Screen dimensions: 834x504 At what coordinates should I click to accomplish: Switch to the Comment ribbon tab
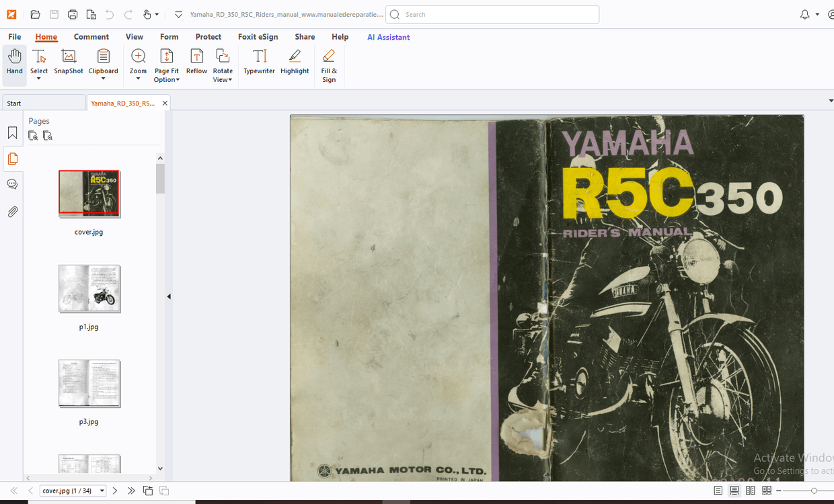point(91,37)
